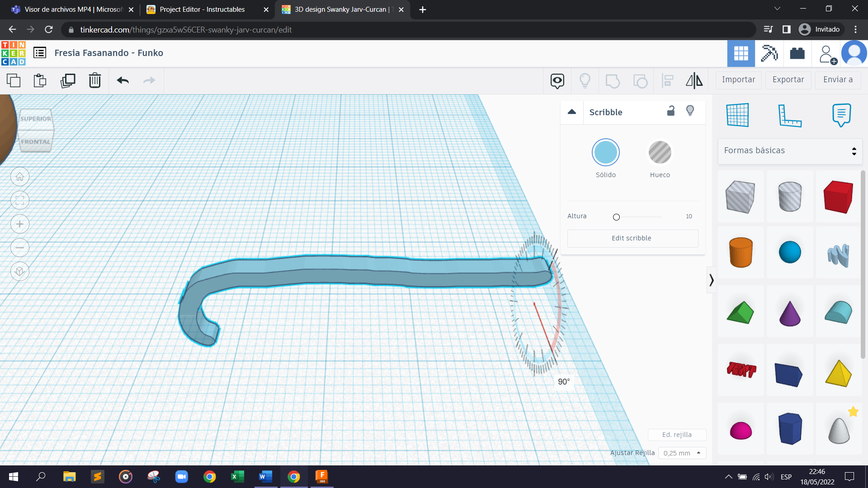
Task: Collapse the Scribble panel arrow
Action: (x=572, y=112)
